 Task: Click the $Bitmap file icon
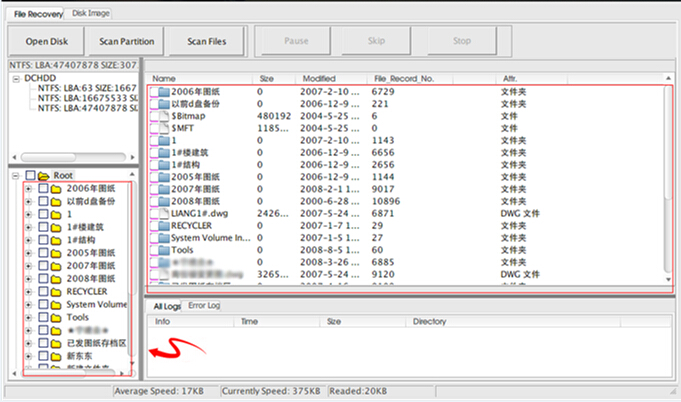click(x=164, y=116)
